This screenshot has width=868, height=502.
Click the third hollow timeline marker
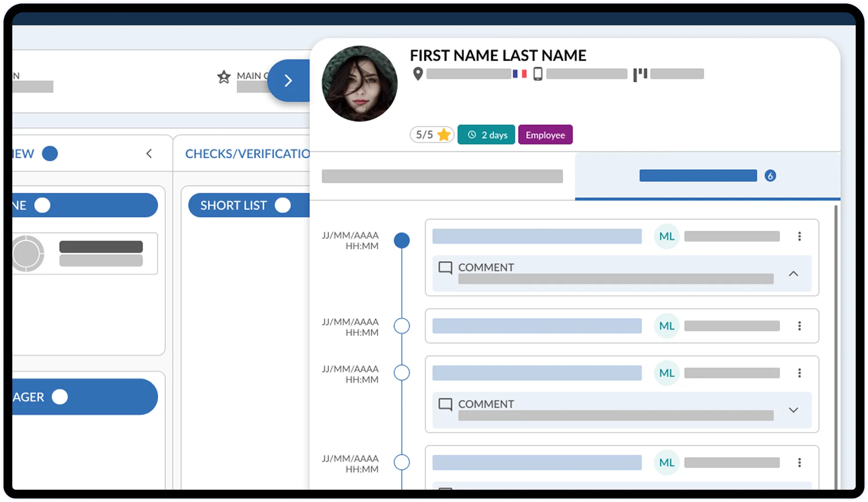coord(402,373)
